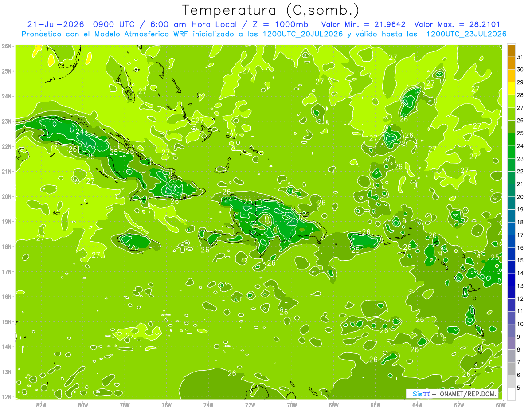Screen dimensions: 532x411
Task: Click legend value "29"
Action: pos(520,82)
